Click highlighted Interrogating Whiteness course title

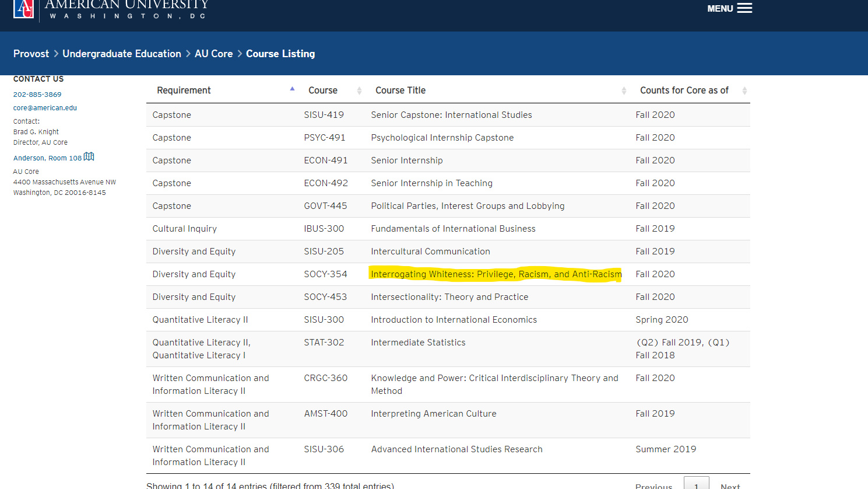coord(496,274)
